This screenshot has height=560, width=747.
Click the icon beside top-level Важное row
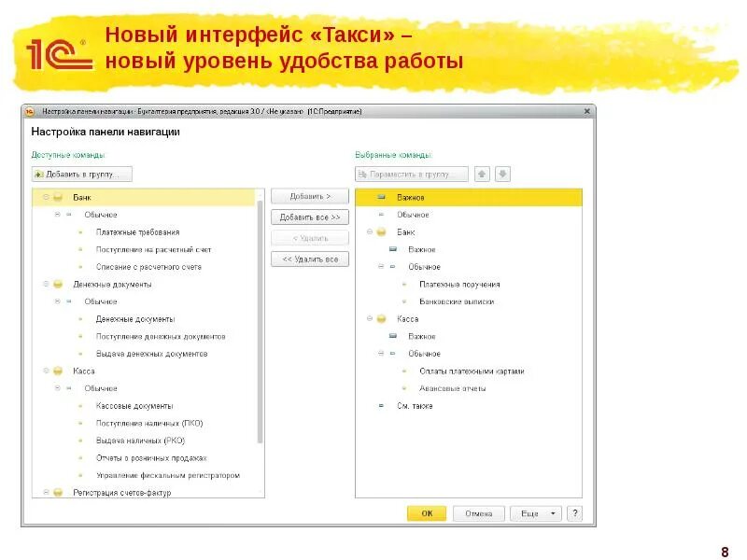pos(381,197)
